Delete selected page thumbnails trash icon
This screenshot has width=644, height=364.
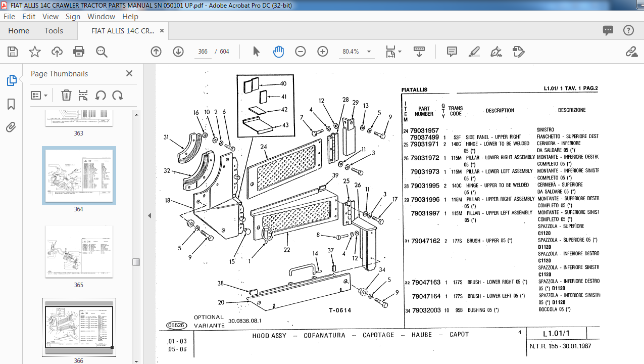click(66, 95)
